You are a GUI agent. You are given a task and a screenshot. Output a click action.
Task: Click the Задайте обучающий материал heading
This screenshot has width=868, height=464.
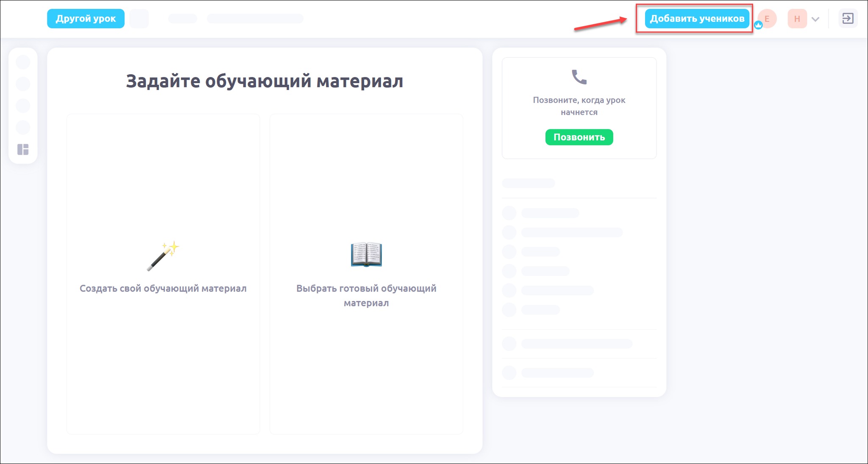point(264,81)
